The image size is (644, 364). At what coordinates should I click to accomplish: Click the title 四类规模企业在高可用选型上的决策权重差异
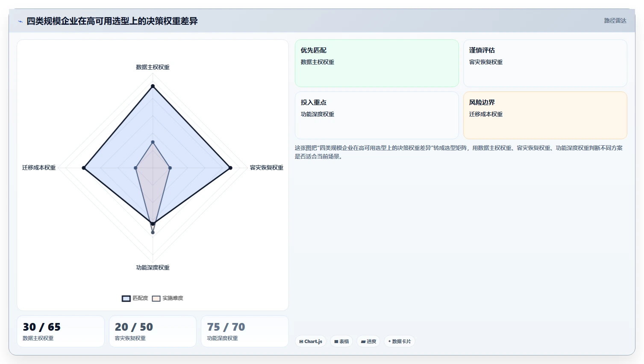click(x=112, y=21)
